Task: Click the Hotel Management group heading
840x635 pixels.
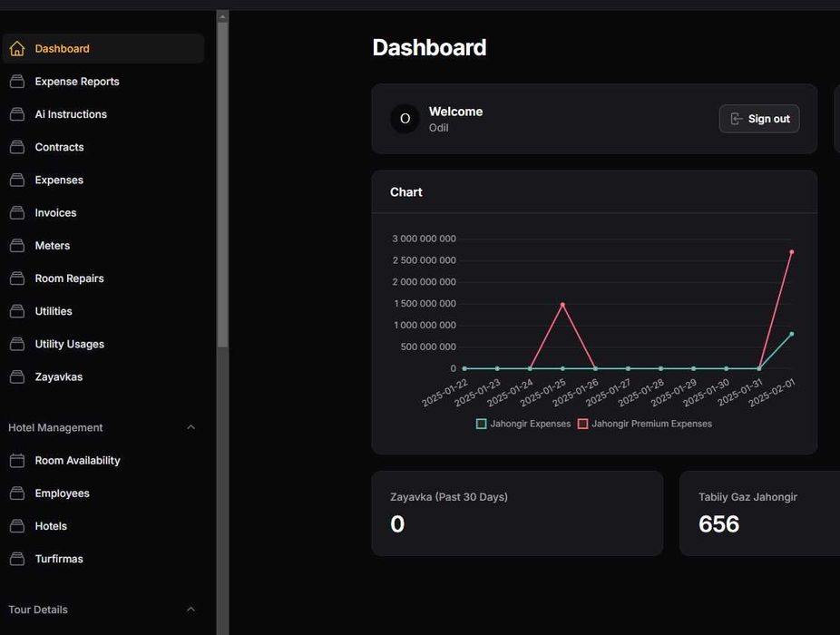Action: 55,427
